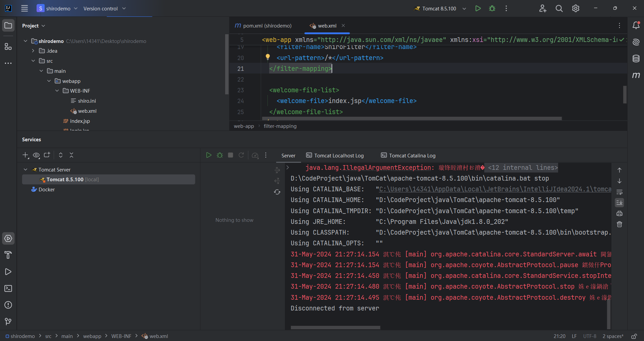Click the editor horizontal scrollbar
Viewport: 644px width, 341px height.
412,118
